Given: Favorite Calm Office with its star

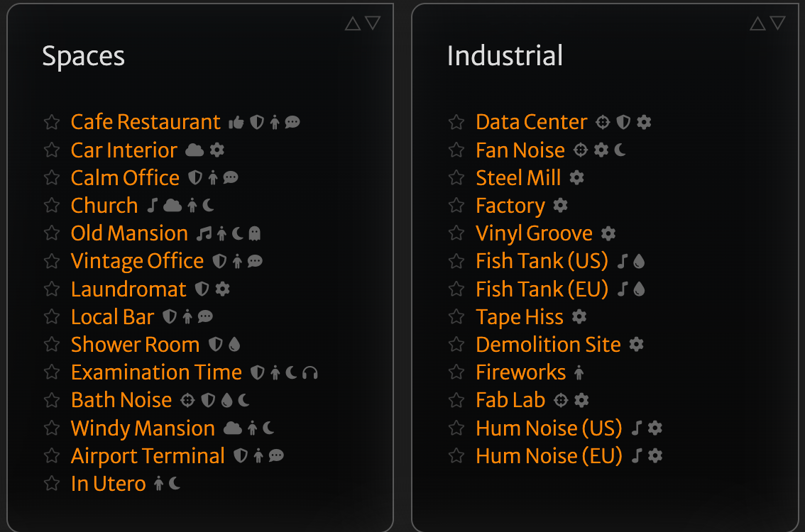Looking at the screenshot, I should 52,178.
